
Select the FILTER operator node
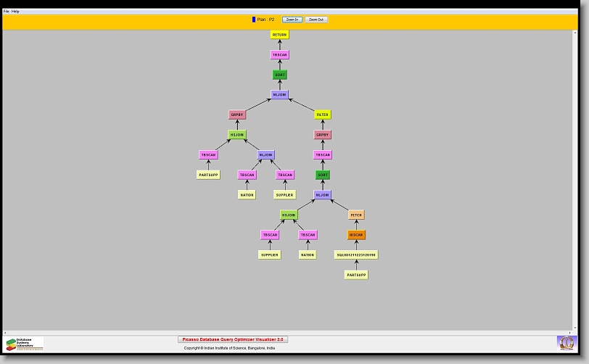pos(322,115)
